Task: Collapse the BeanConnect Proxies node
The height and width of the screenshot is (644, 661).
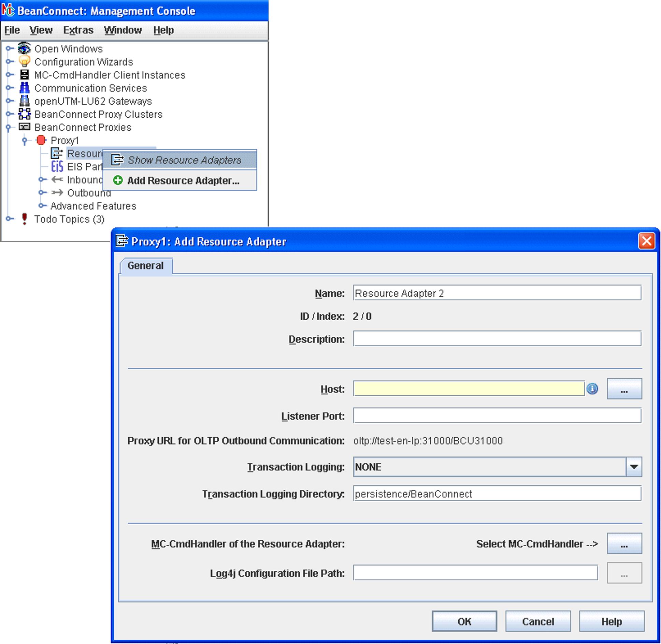Action: tap(9, 128)
